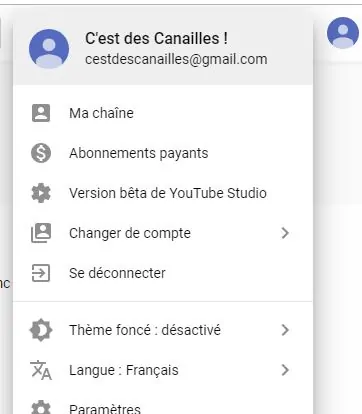
Task: Select Abonnements payants menu entry
Action: coord(163,153)
